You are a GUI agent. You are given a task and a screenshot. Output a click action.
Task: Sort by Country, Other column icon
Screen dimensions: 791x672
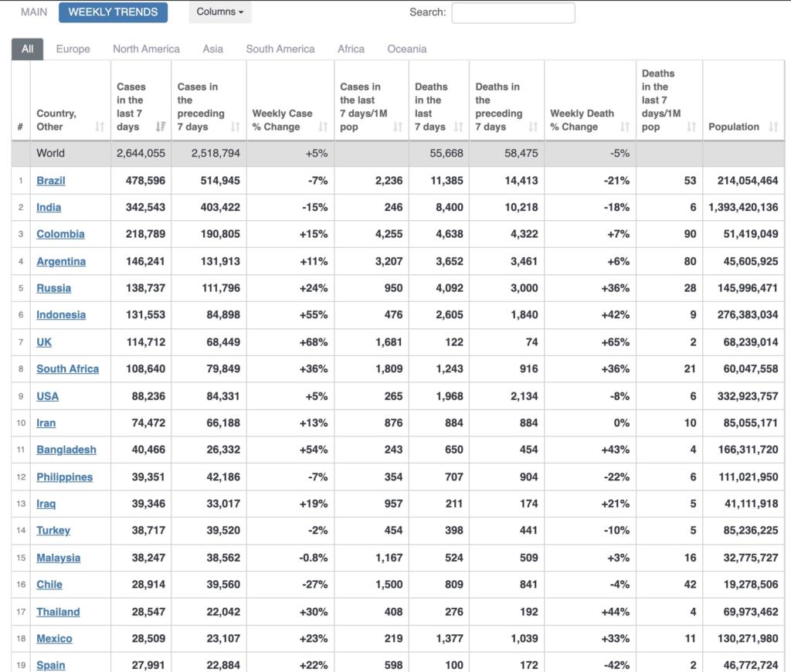tap(100, 127)
